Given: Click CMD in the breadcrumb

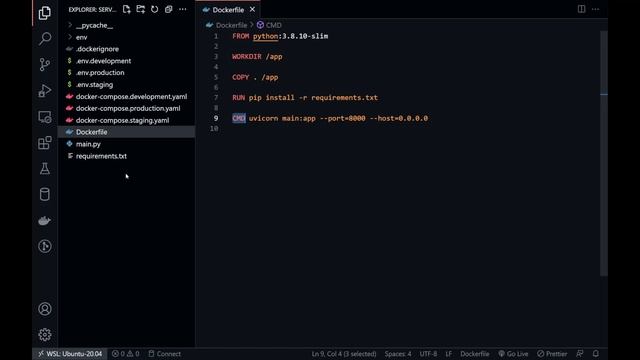Looking at the screenshot, I should (273, 25).
